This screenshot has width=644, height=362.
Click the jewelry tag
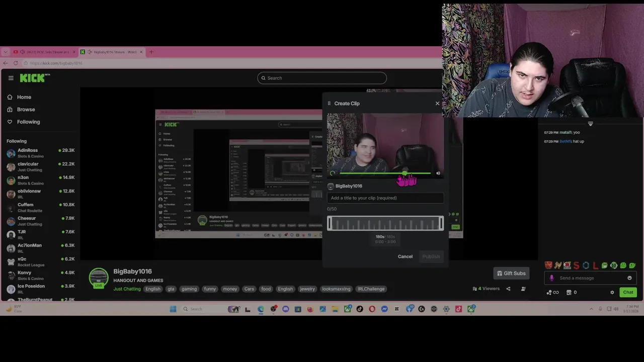coord(307,289)
